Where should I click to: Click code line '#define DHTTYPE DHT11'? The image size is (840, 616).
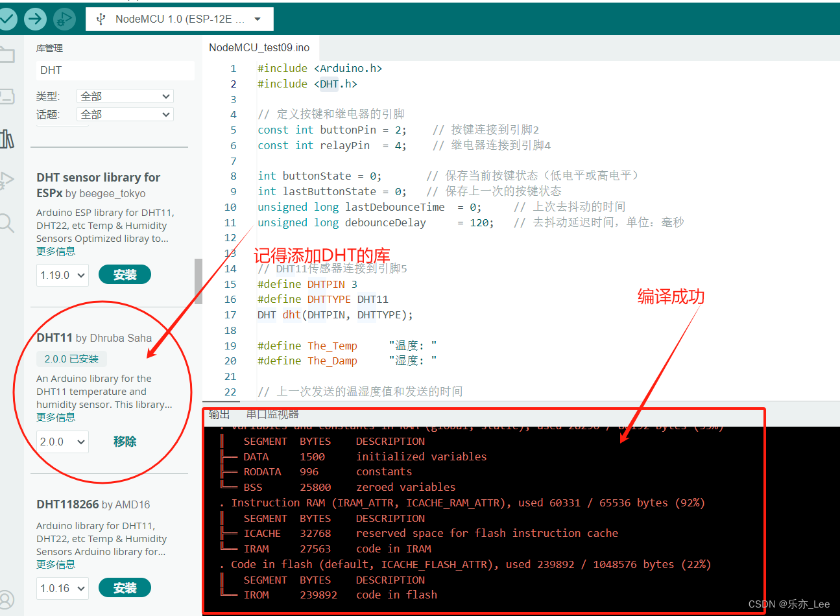[x=322, y=299]
